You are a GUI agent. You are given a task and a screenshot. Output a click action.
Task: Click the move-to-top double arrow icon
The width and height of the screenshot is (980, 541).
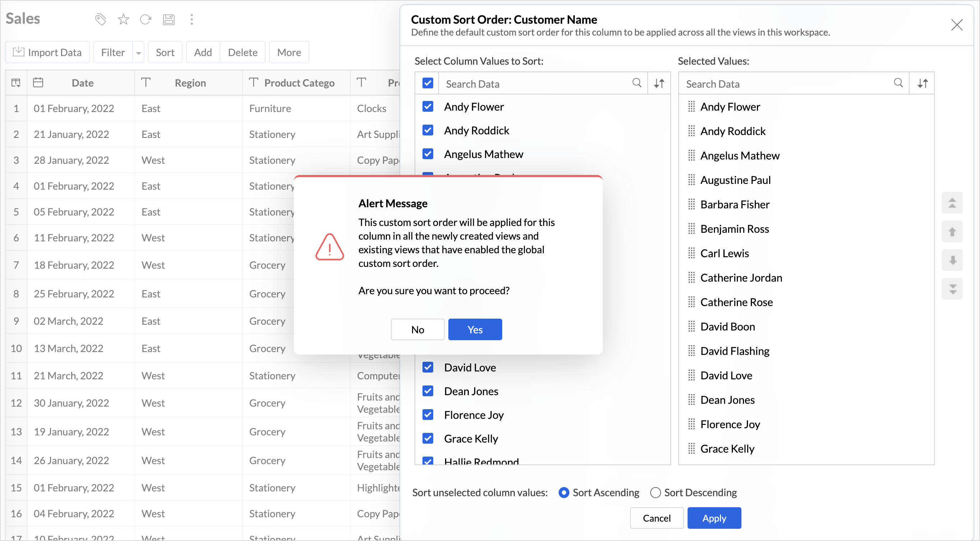[x=952, y=202]
